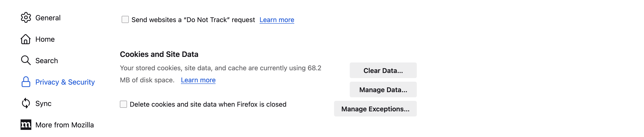Click the Mozilla logo icon
The height and width of the screenshot is (137, 644).
[26, 125]
